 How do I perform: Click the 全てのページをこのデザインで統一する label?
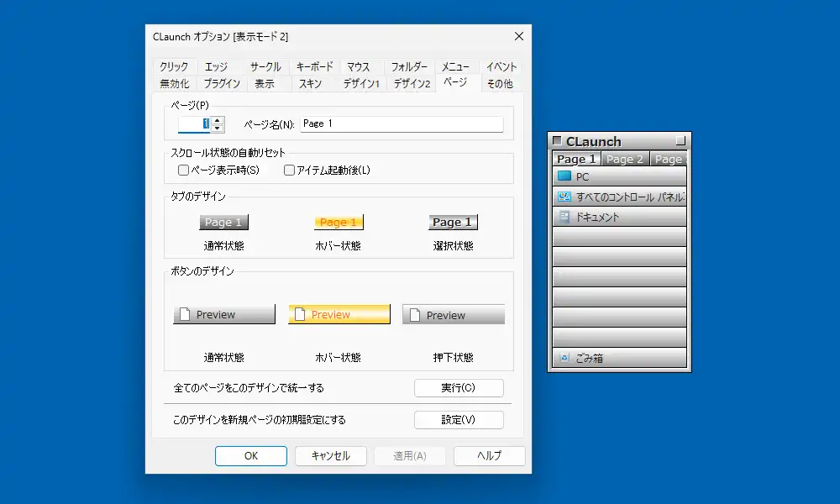(249, 388)
